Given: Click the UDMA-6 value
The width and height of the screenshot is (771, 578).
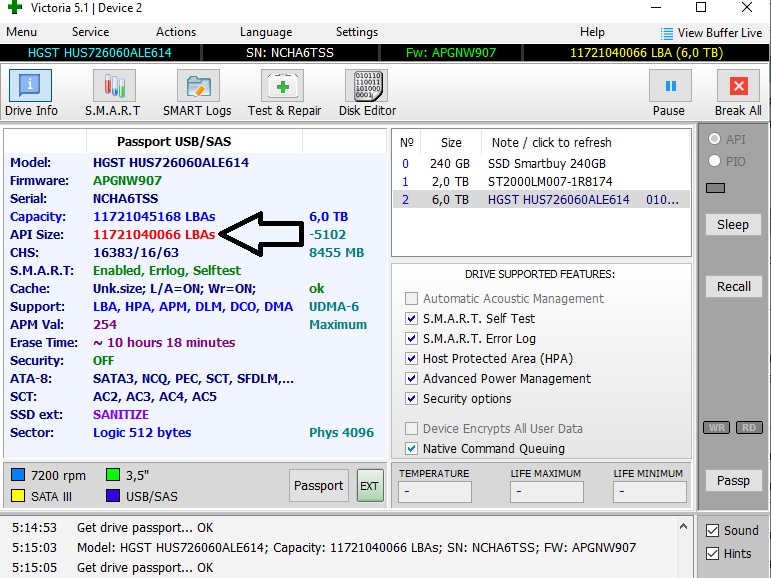Looking at the screenshot, I should pyautogui.click(x=334, y=306).
